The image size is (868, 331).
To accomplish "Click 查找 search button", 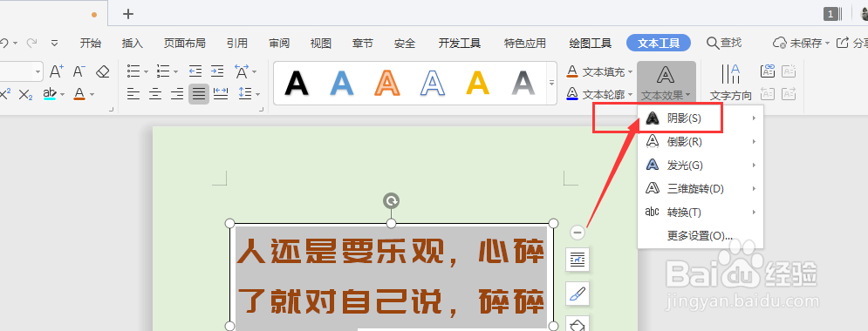I will point(724,43).
